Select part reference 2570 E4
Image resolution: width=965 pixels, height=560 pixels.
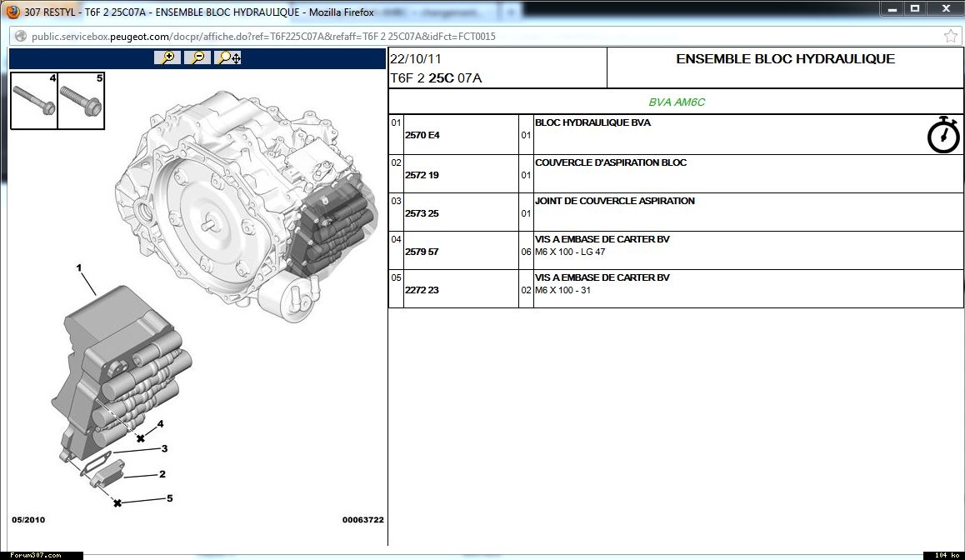point(422,135)
